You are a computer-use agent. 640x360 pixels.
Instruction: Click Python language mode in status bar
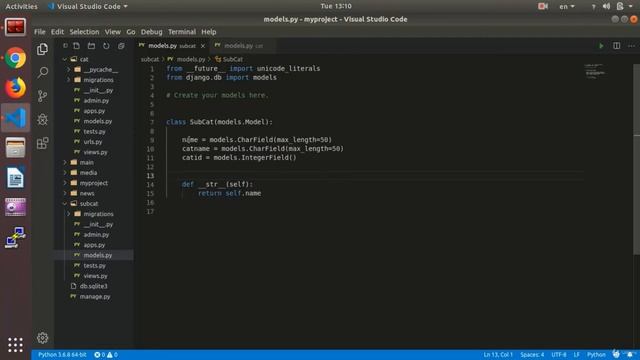596,355
